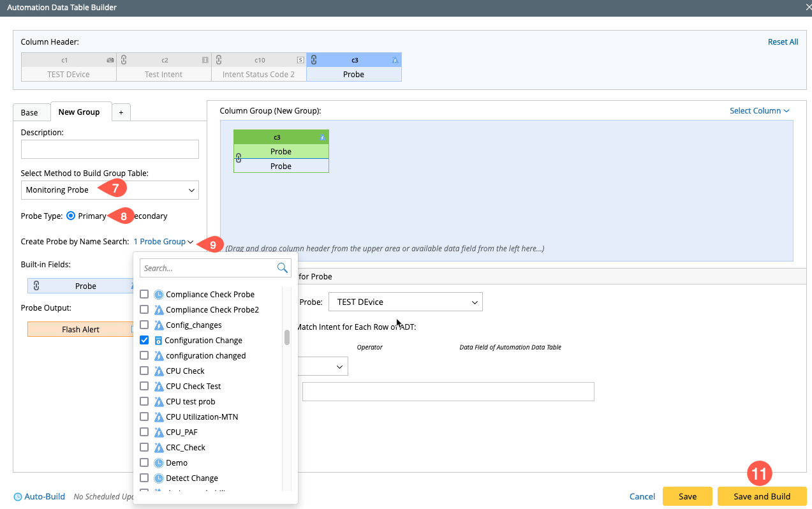Click the probe icon on c3 column header

(x=395, y=60)
